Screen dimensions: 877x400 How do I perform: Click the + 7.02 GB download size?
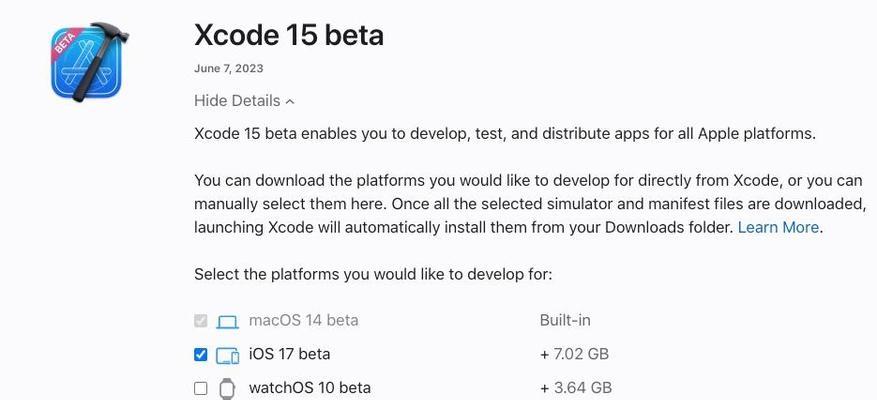[x=574, y=354]
